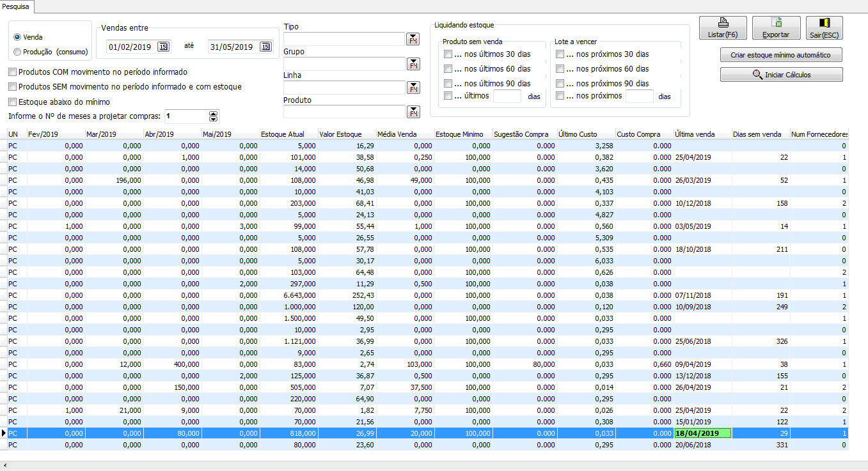The width and height of the screenshot is (868, 471).
Task: Click Criar estoque mínimo automático
Action: [780, 55]
